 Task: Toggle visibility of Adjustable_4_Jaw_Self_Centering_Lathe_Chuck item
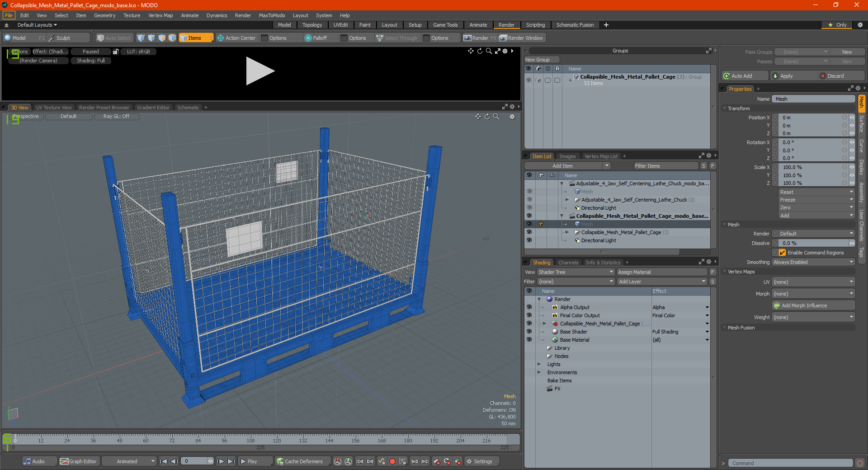coord(529,200)
